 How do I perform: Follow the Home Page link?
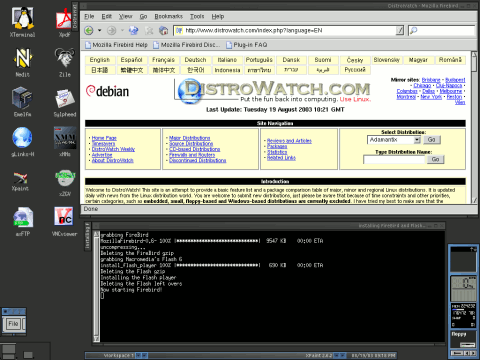click(104, 138)
